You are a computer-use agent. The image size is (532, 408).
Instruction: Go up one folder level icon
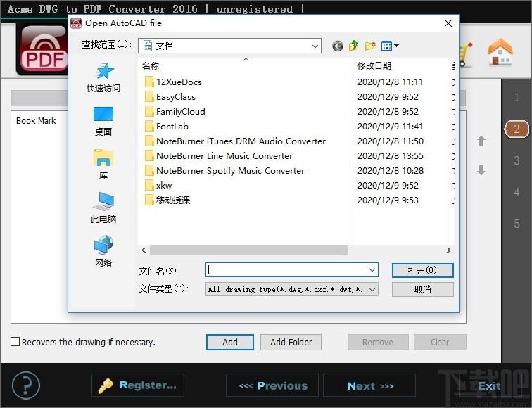coord(353,46)
